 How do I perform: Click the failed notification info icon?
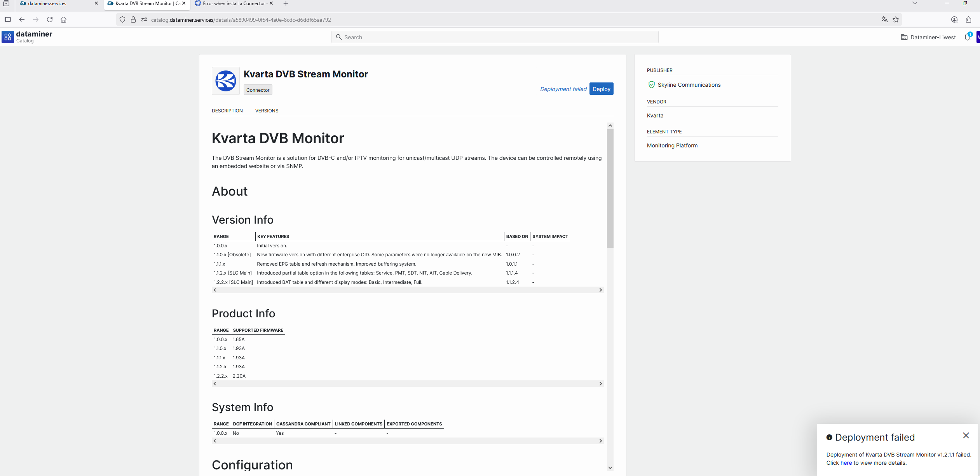point(829,437)
